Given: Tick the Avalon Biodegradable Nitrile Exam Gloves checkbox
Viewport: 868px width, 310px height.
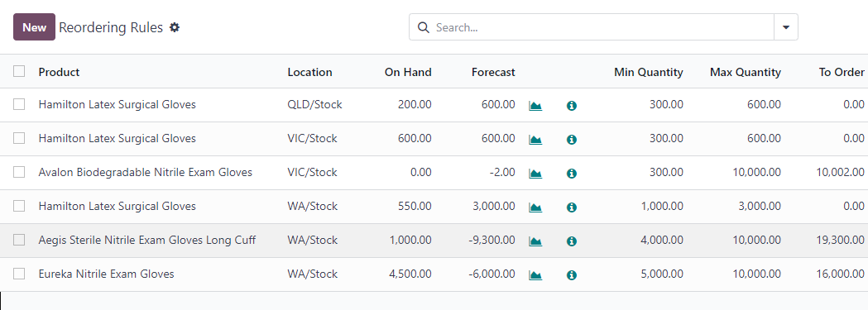Looking at the screenshot, I should [19, 173].
